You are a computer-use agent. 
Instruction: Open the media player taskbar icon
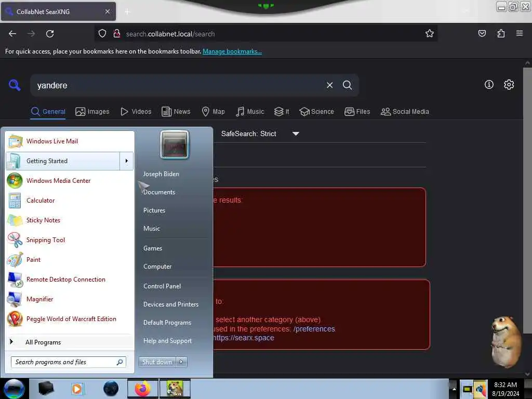pos(77,389)
